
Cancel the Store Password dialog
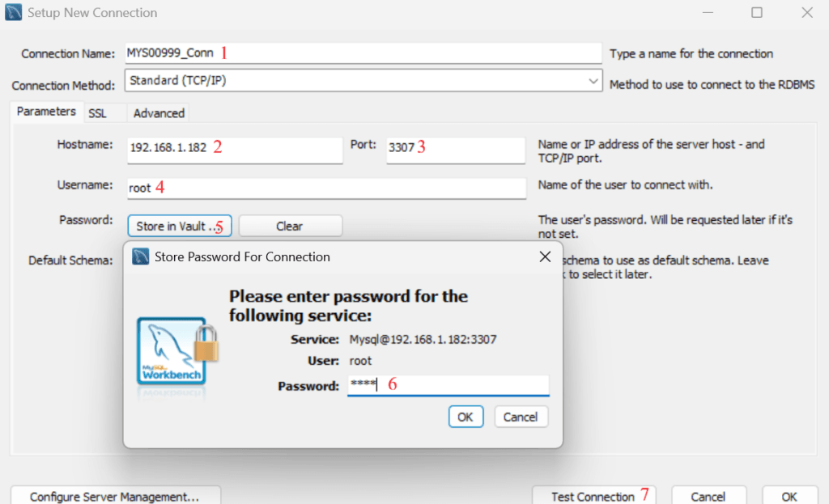[x=521, y=417]
